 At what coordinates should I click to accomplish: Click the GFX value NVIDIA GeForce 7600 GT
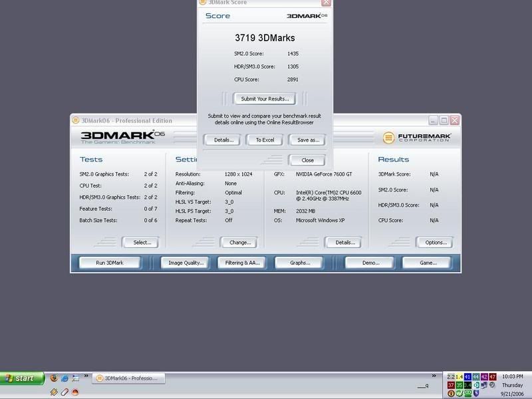tap(324, 174)
